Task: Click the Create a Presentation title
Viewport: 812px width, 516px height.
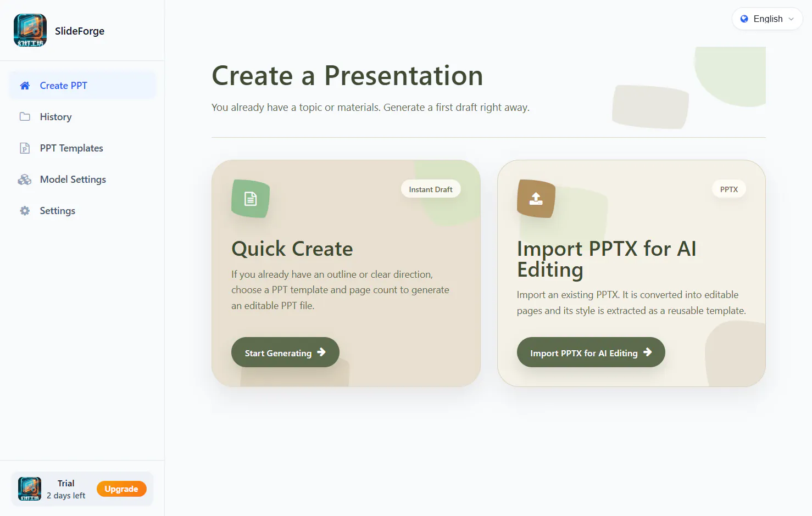Action: (x=347, y=76)
